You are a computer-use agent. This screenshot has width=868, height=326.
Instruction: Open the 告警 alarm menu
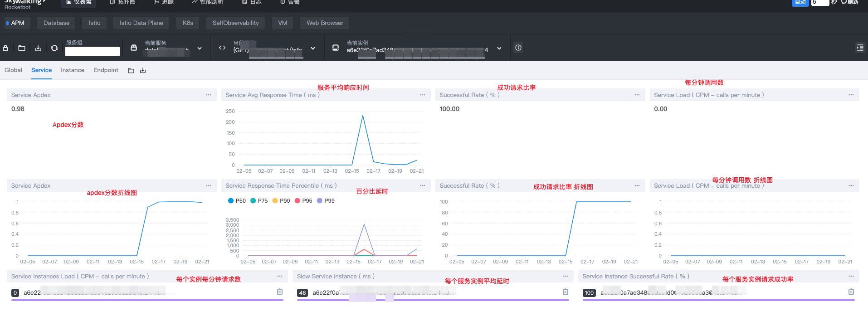coord(290,2)
